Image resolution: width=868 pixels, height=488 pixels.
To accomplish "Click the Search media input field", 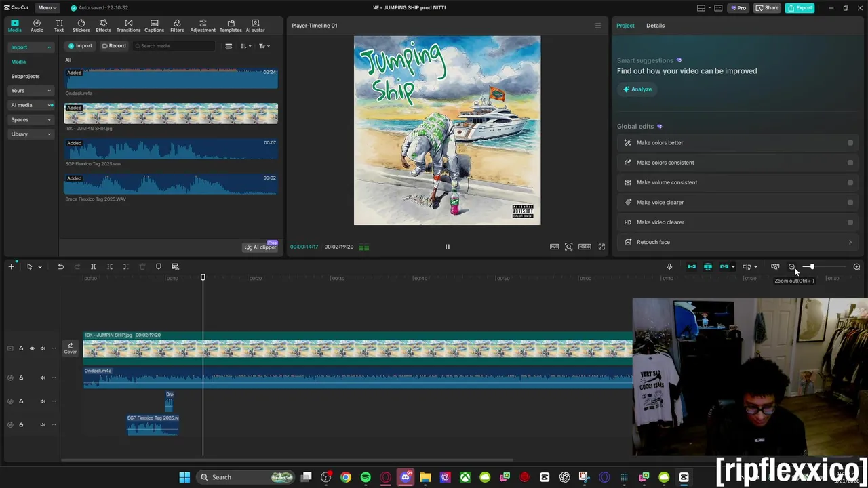I will click(174, 46).
